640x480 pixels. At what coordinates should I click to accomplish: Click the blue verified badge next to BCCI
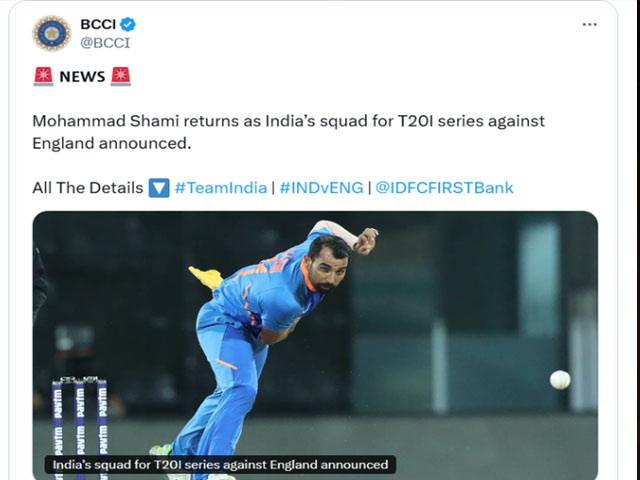(x=128, y=24)
